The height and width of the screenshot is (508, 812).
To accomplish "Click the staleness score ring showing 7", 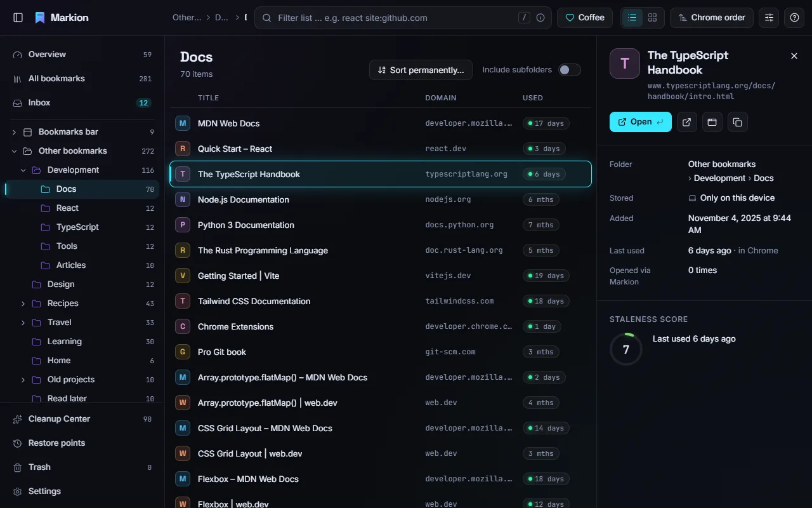I will click(626, 349).
